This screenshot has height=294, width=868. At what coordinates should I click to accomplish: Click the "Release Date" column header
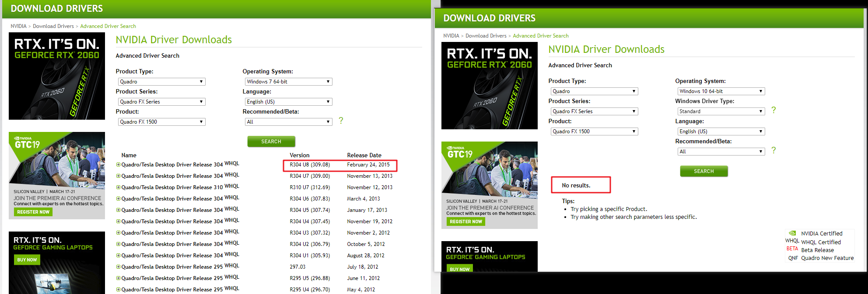coord(364,155)
